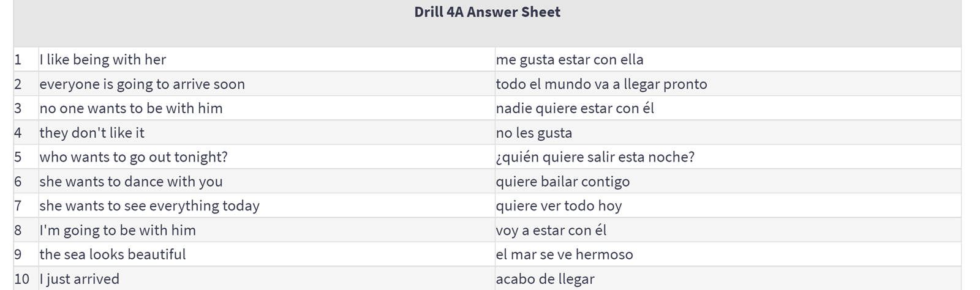Select "who wants to go out tonight?" cell

(x=134, y=157)
